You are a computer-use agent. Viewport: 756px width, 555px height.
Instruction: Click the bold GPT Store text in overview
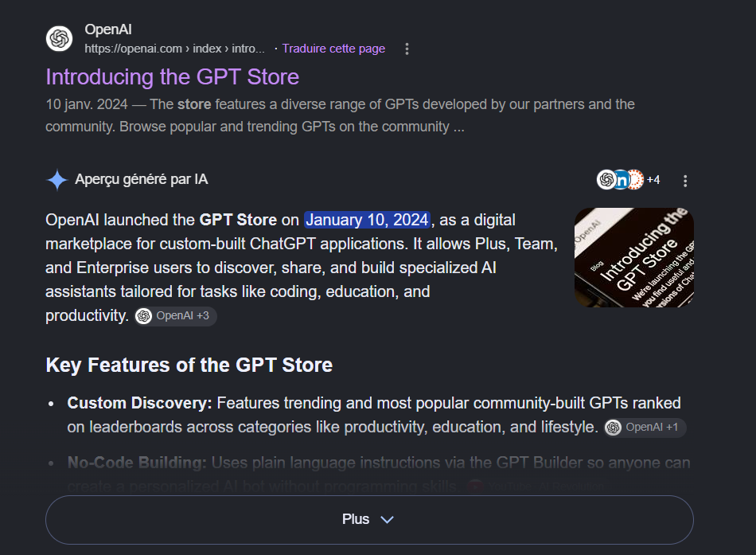pyautogui.click(x=238, y=220)
